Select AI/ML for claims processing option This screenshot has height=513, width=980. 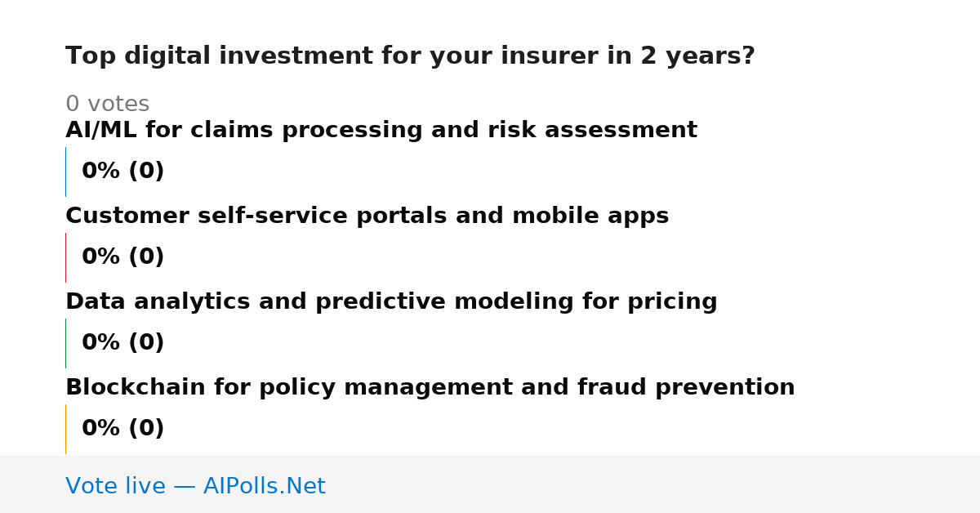point(381,131)
